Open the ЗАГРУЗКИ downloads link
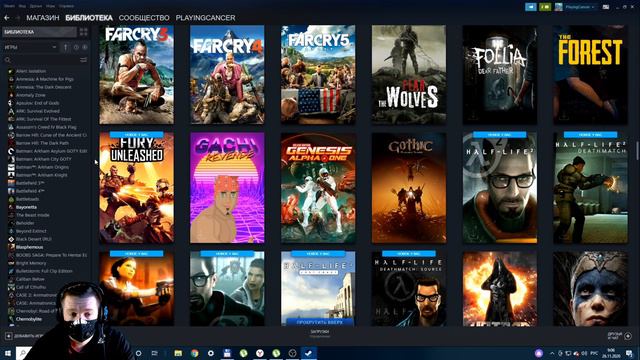This screenshot has width=640, height=360. (320, 333)
